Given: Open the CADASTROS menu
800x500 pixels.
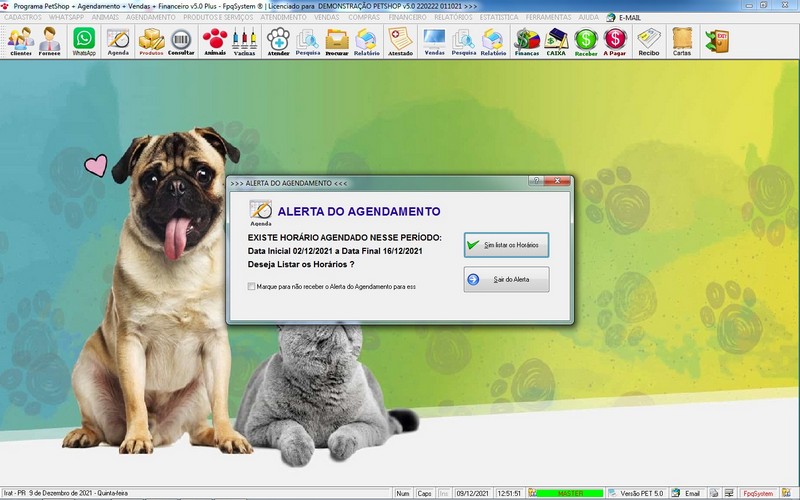Looking at the screenshot, I should point(23,17).
